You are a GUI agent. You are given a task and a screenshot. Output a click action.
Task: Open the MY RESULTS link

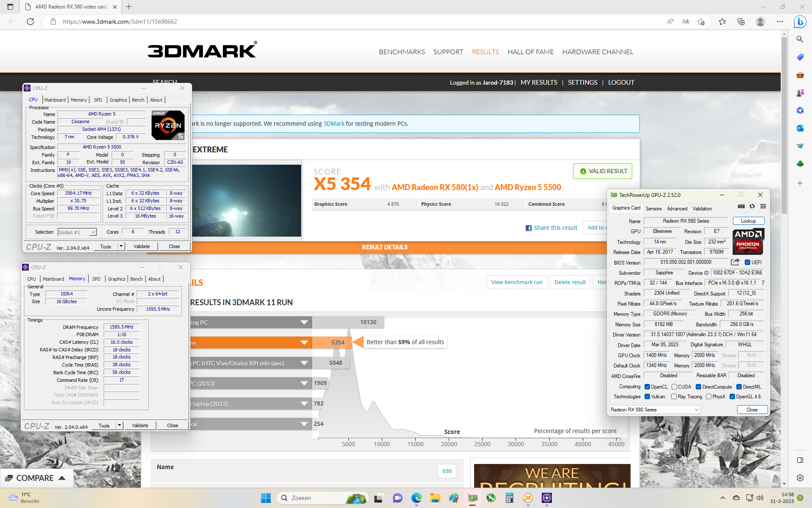[539, 83]
